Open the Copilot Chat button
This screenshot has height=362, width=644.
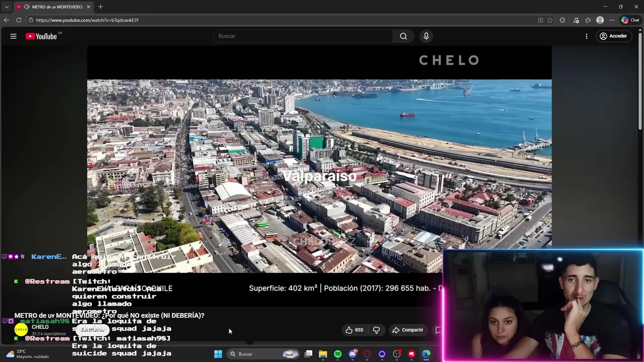630,20
